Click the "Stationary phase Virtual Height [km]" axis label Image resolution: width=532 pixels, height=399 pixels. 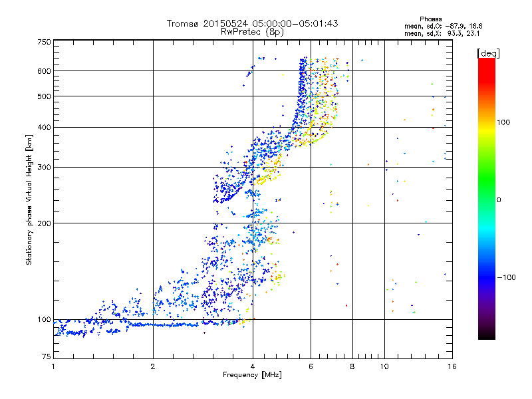click(x=29, y=199)
